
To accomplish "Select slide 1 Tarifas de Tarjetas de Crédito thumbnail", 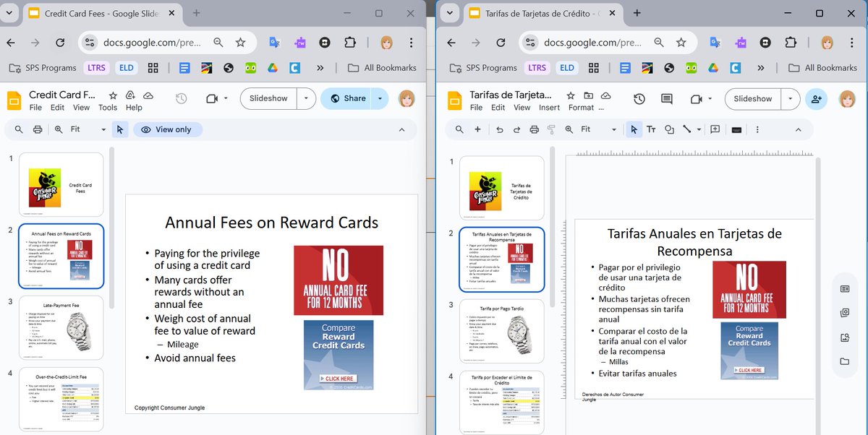I will pos(502,187).
